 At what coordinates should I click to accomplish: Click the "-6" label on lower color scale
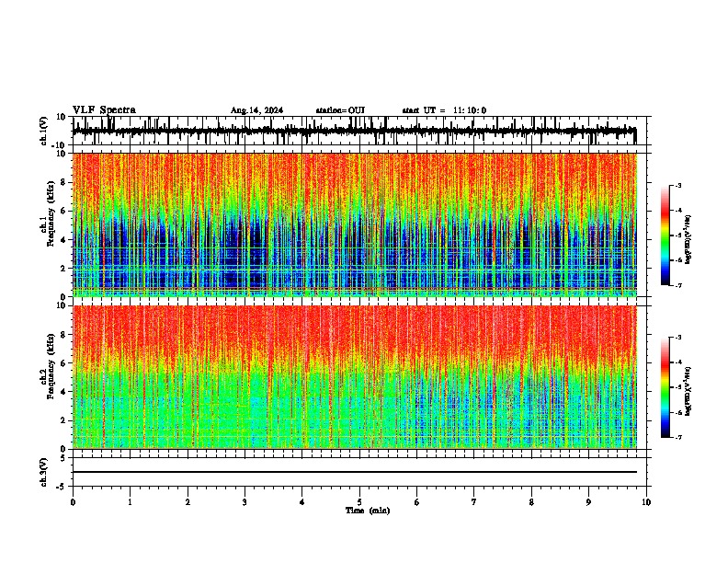677,412
